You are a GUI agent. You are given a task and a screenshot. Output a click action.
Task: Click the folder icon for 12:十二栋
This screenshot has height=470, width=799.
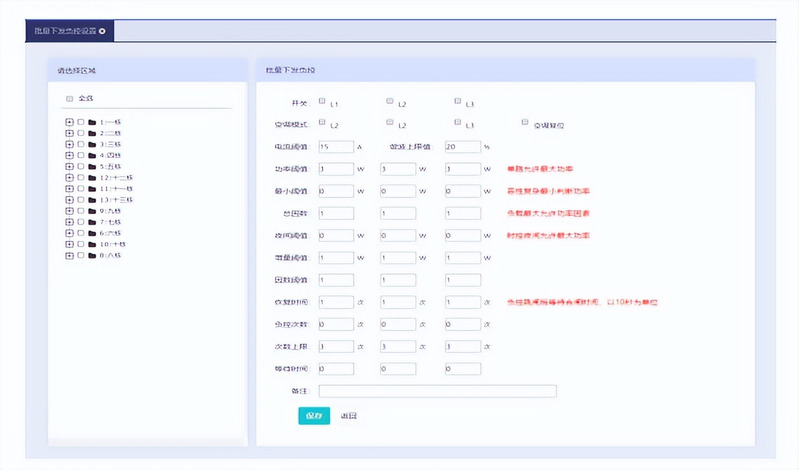(92, 177)
